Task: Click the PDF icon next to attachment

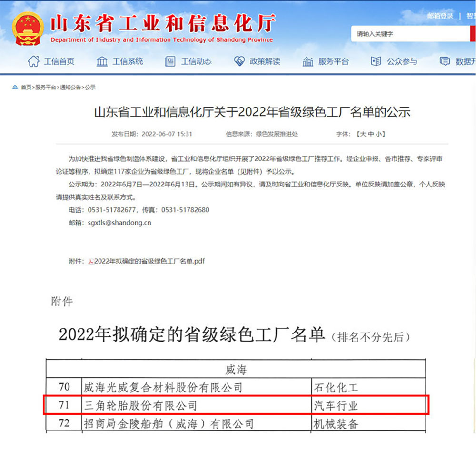Action: 91,261
